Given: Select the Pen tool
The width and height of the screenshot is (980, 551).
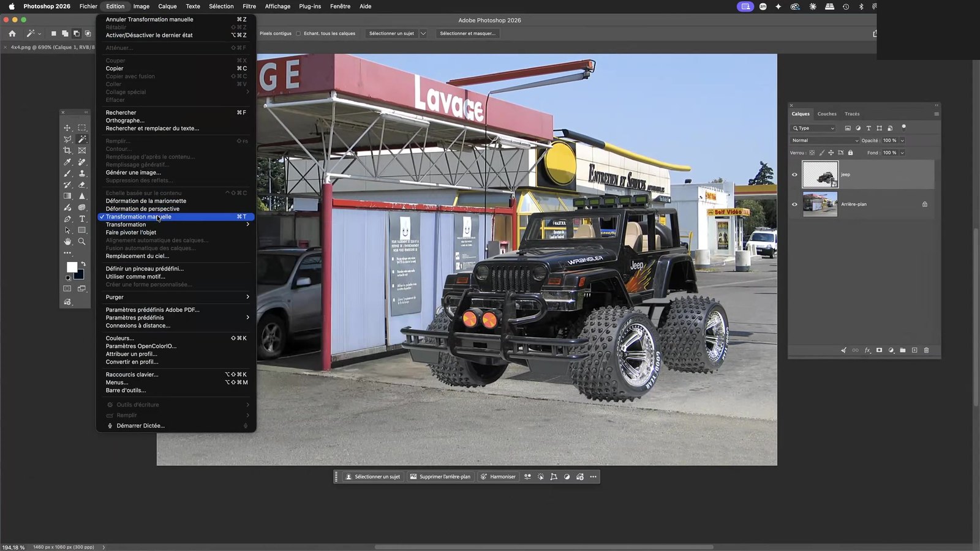Looking at the screenshot, I should point(67,219).
